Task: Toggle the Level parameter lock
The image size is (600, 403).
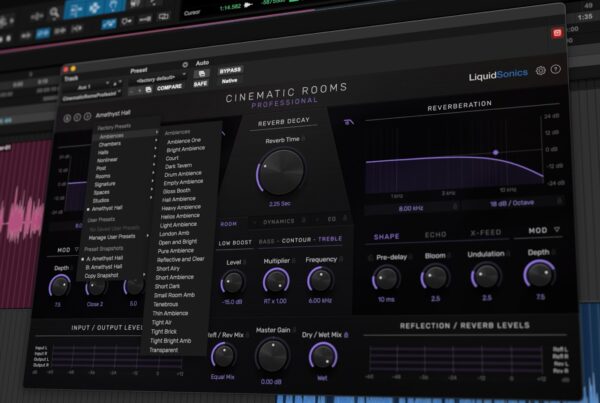Action: pyautogui.click(x=245, y=262)
